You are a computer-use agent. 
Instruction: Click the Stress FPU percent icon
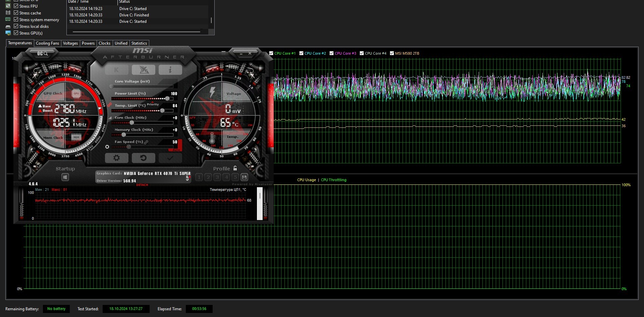click(8, 6)
